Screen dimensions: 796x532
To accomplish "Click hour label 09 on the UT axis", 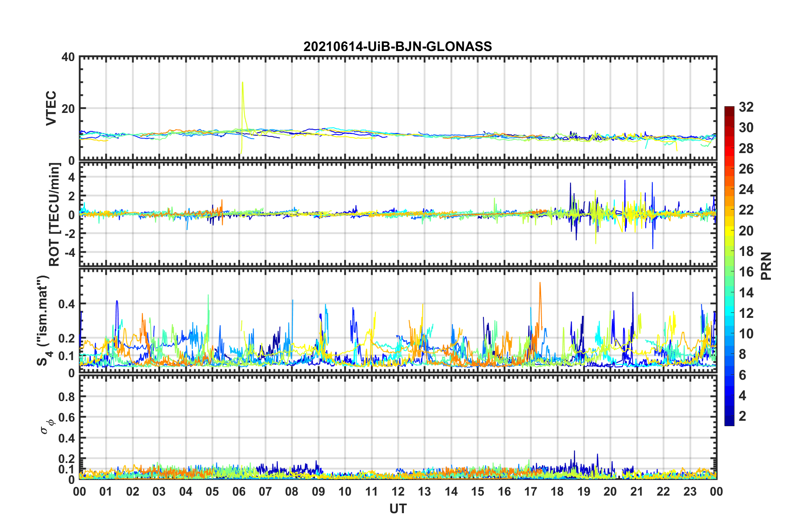I will (318, 491).
